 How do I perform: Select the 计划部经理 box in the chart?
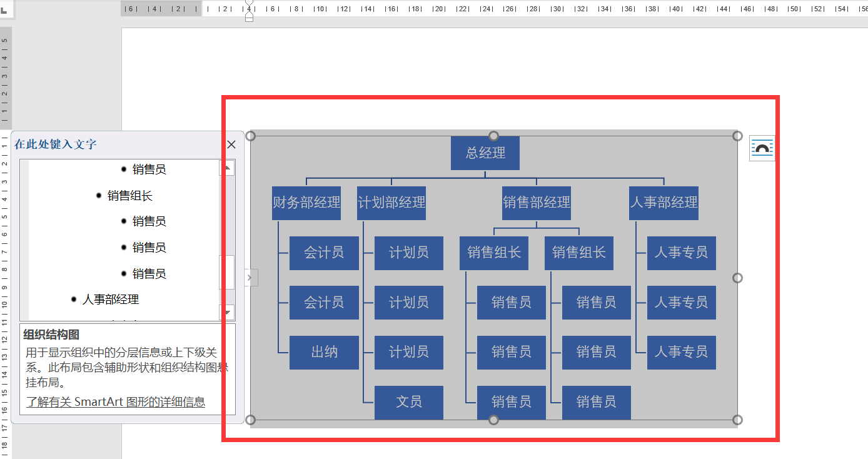click(391, 203)
